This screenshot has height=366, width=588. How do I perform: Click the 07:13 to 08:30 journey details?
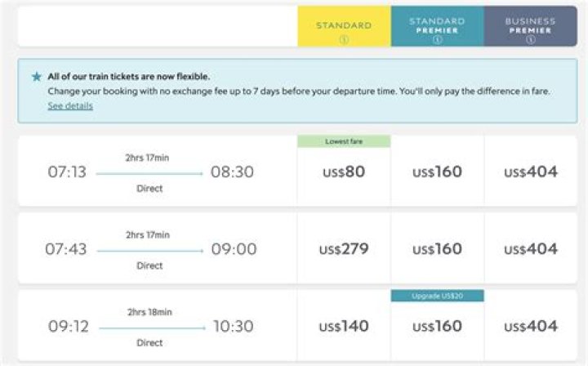pos(150,172)
